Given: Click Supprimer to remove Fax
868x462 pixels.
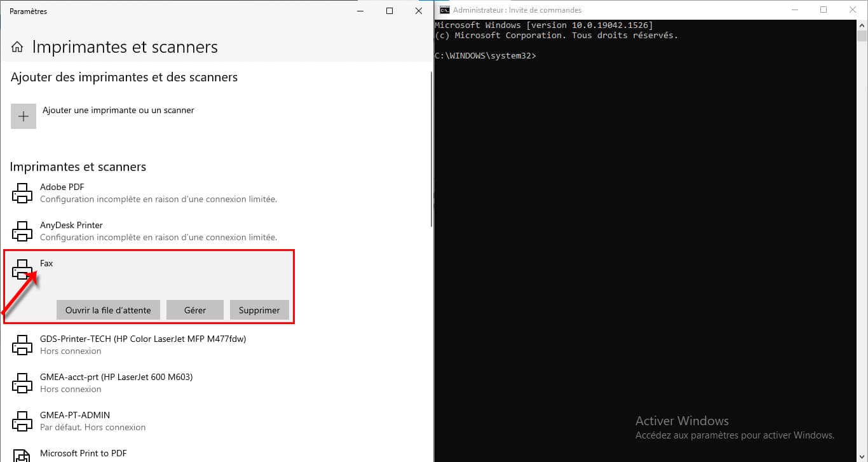Looking at the screenshot, I should click(x=259, y=310).
